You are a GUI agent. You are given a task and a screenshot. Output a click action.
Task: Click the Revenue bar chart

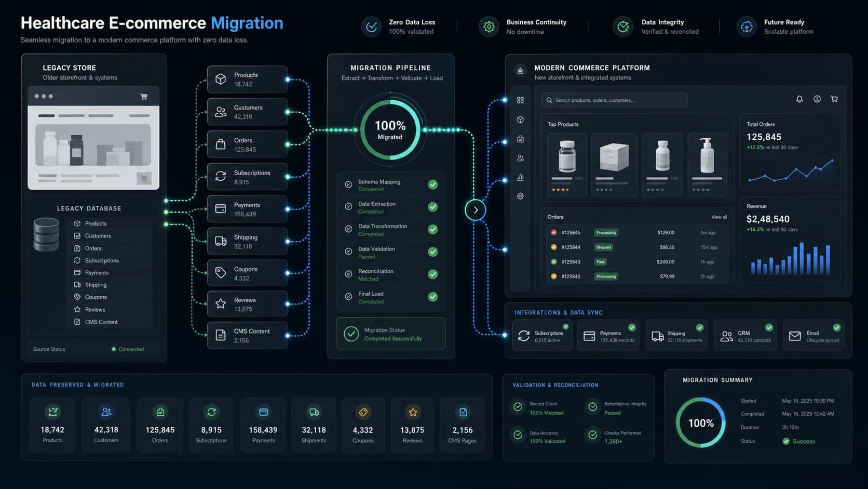(790, 258)
